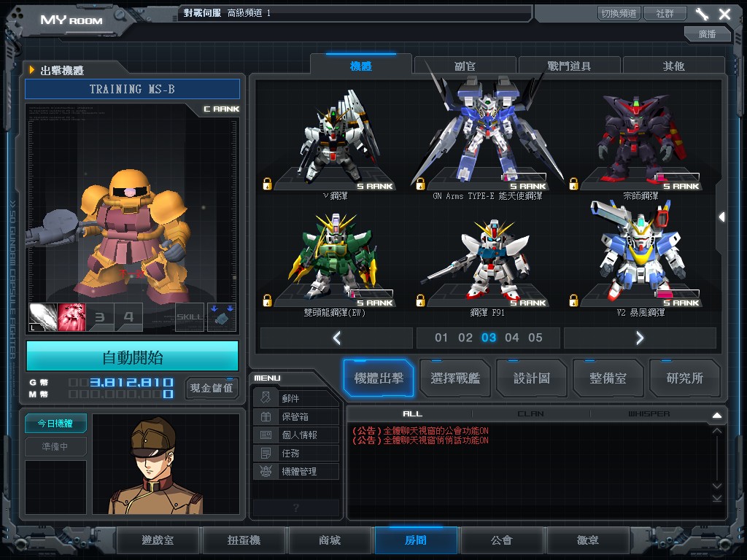Viewport: 747px width, 560px height.
Task: Select the ALL chat tab
Action: [x=412, y=414]
